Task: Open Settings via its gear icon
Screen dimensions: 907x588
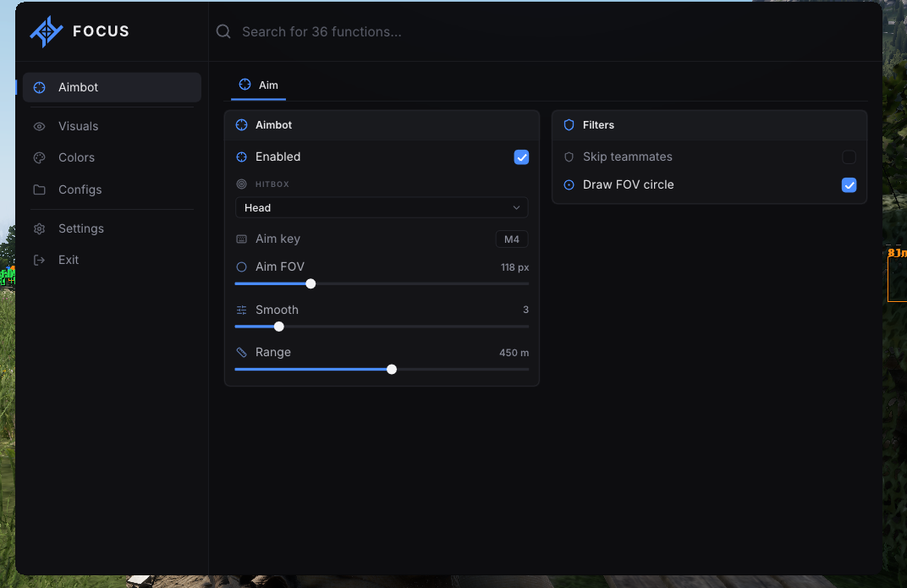Action: (39, 228)
